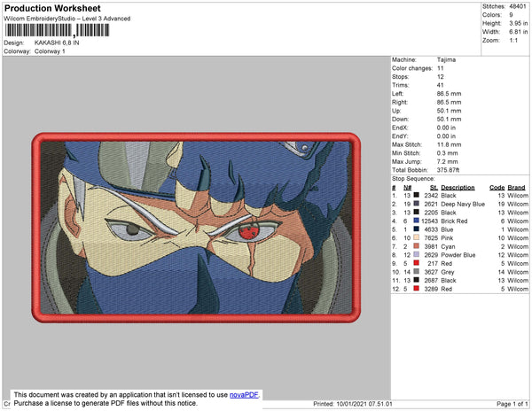
Task: Click the red sharingan eye in design
Action: (x=248, y=231)
